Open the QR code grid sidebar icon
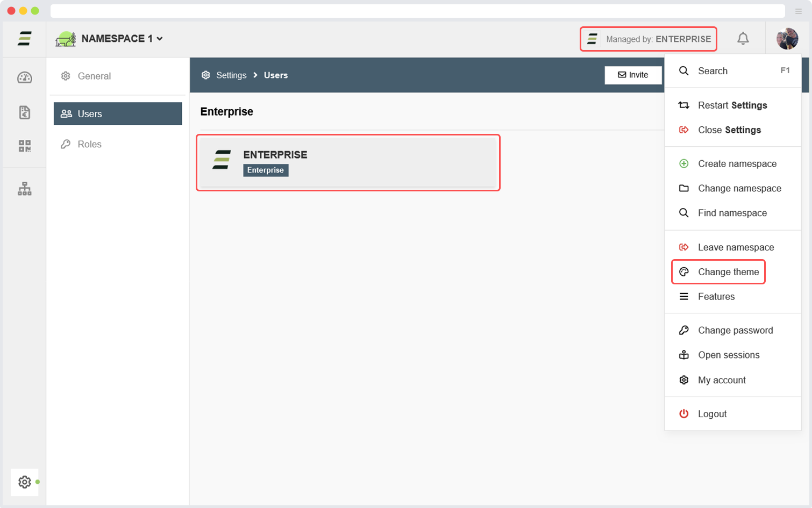812x508 pixels. [25, 146]
